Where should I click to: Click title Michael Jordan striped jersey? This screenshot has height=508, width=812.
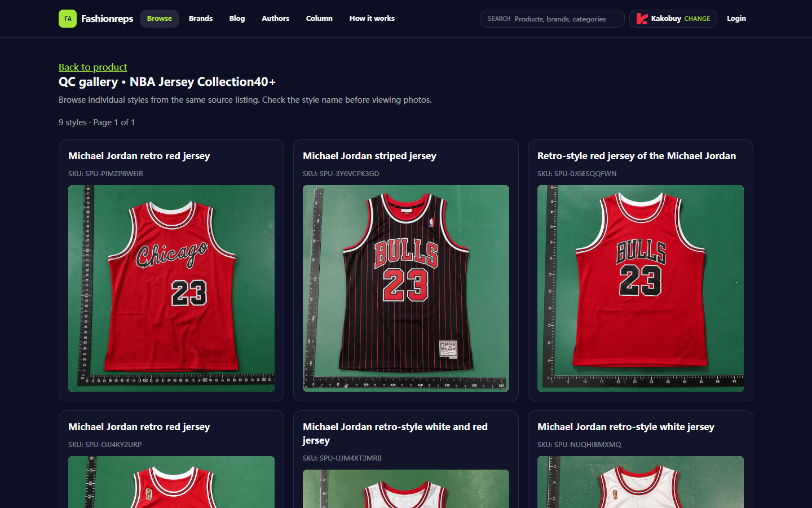click(x=369, y=156)
